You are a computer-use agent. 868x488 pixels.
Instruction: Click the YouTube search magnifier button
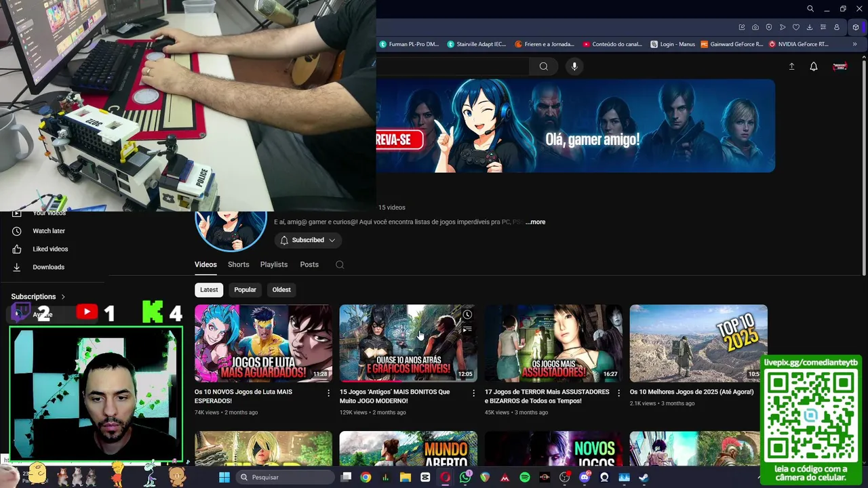tap(543, 66)
